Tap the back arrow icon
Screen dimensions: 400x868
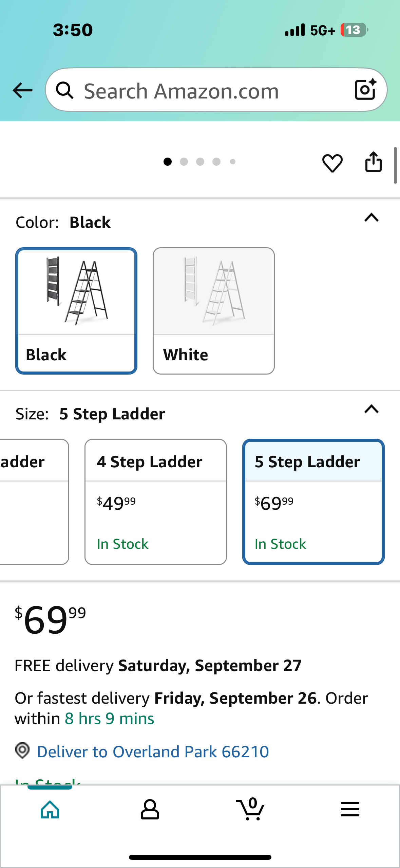point(22,91)
